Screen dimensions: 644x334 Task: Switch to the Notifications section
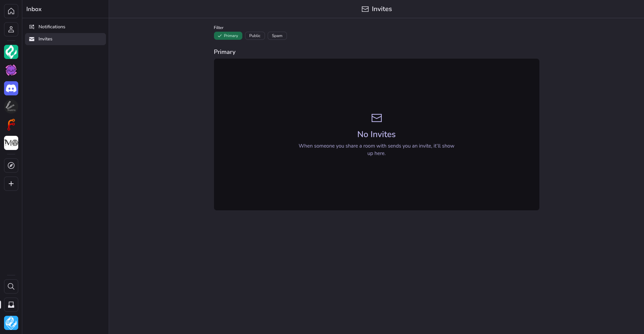click(x=51, y=27)
